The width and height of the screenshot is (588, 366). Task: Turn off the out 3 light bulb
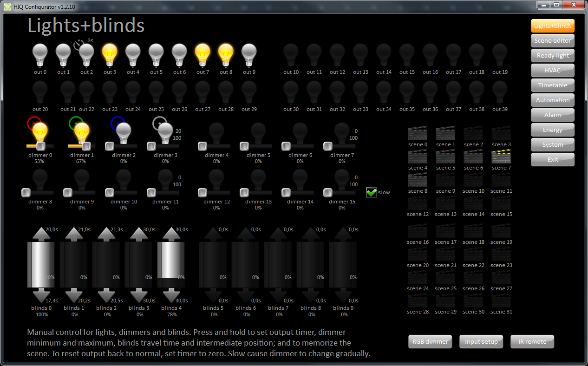click(x=110, y=55)
